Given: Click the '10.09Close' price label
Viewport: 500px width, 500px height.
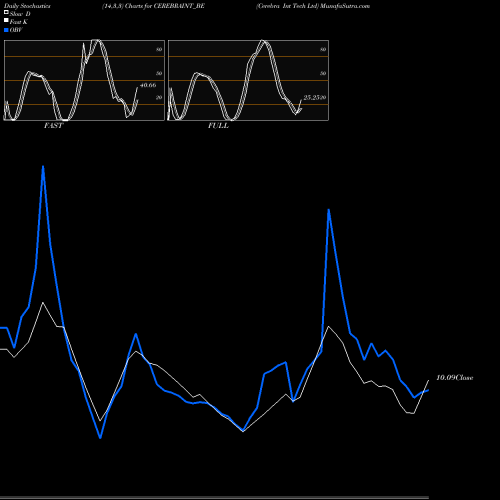Looking at the screenshot, I should tap(455, 378).
